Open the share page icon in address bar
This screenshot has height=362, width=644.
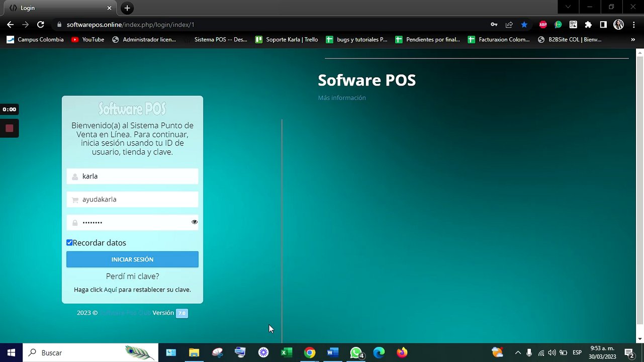pos(509,24)
